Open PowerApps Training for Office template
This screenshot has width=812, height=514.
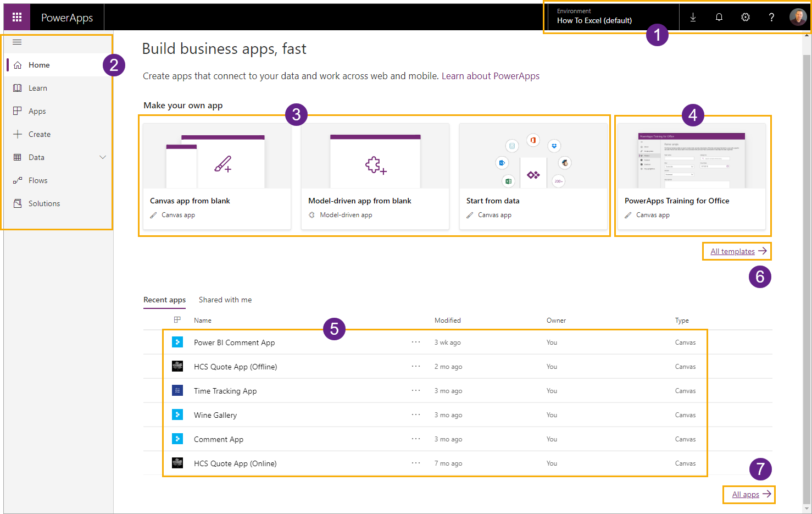tap(692, 176)
